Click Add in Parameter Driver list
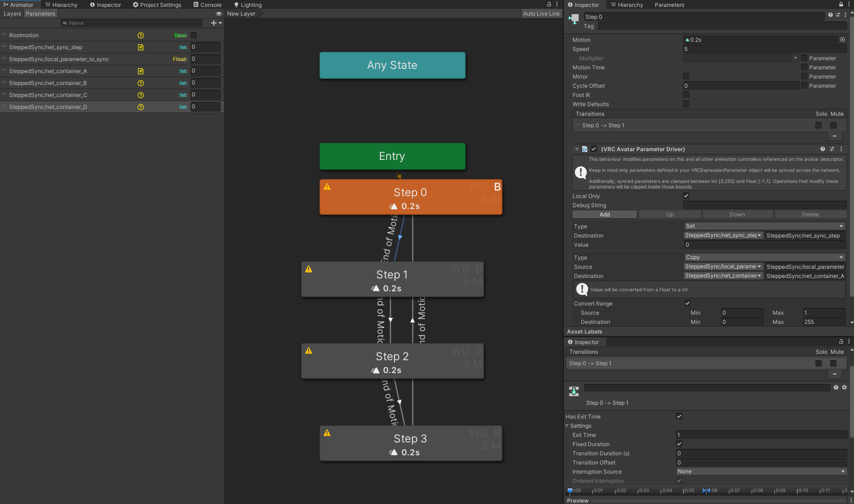This screenshot has width=854, height=504. coord(604,215)
